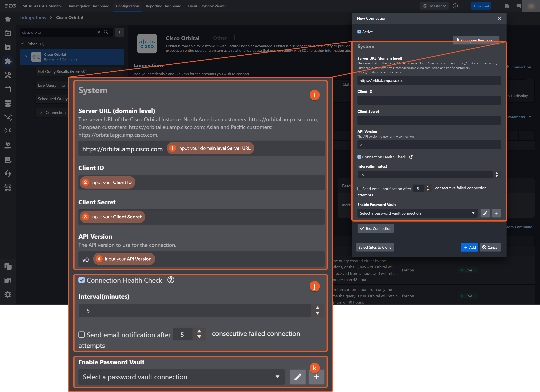Screen dimensions: 540x392
Task: Open the info circle icon near Master dropdown
Action: click(455, 6)
